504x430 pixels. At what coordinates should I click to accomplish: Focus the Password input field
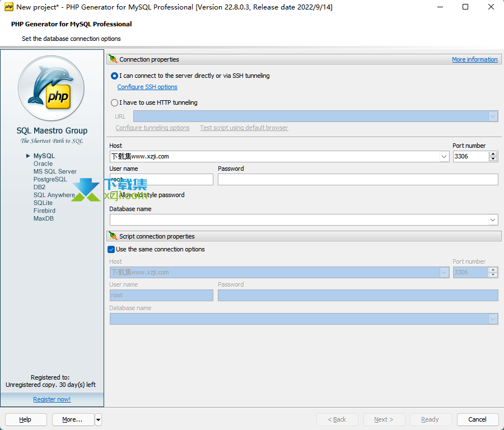click(x=358, y=179)
